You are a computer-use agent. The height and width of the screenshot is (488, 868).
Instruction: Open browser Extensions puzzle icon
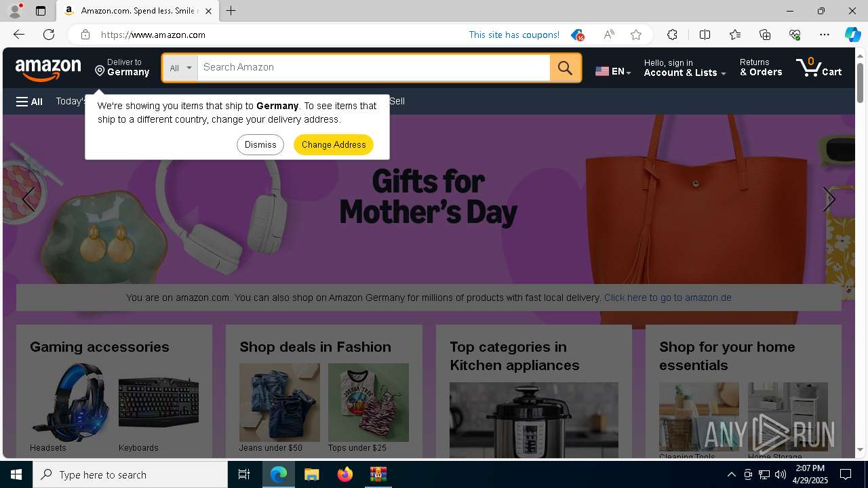[672, 35]
